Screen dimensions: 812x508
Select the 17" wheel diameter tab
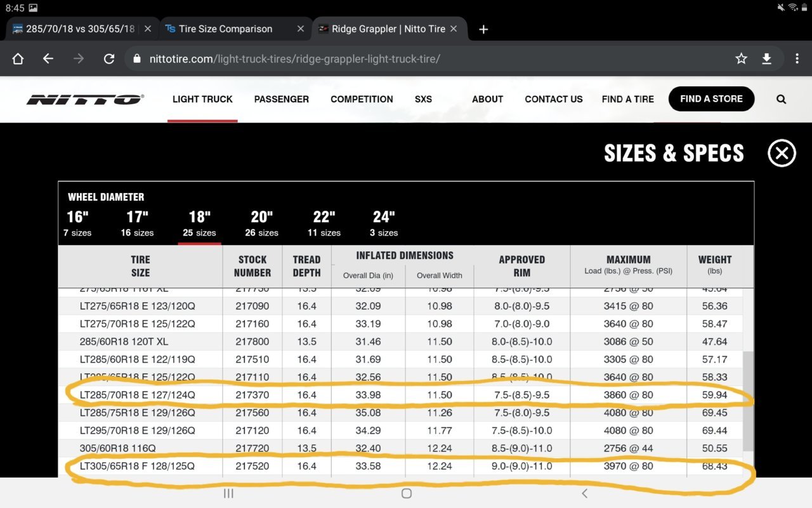(137, 224)
